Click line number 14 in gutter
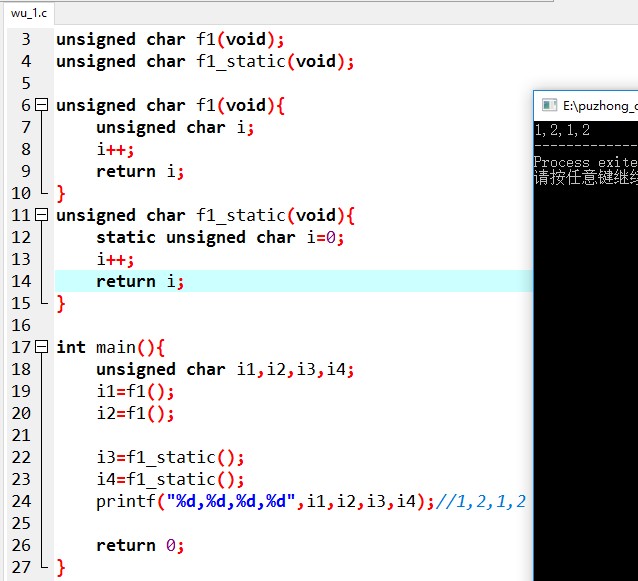This screenshot has height=581, width=638. [21, 281]
